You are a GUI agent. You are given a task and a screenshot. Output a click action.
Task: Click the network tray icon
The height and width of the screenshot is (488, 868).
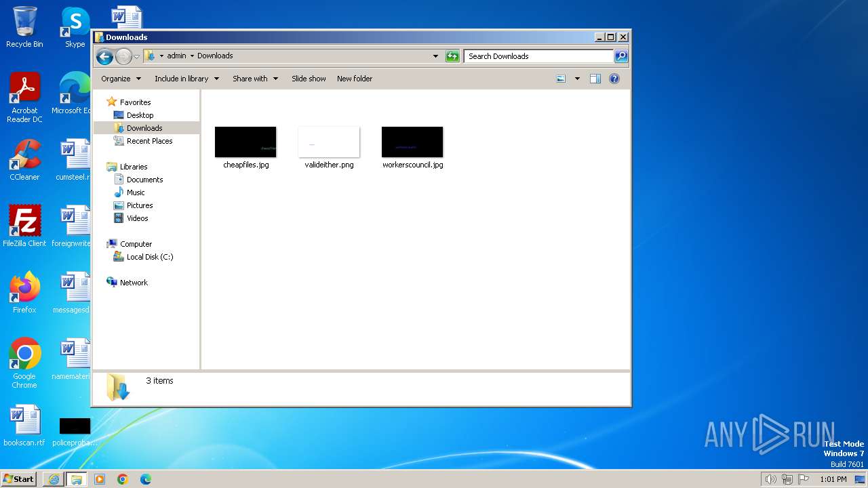pos(787,479)
